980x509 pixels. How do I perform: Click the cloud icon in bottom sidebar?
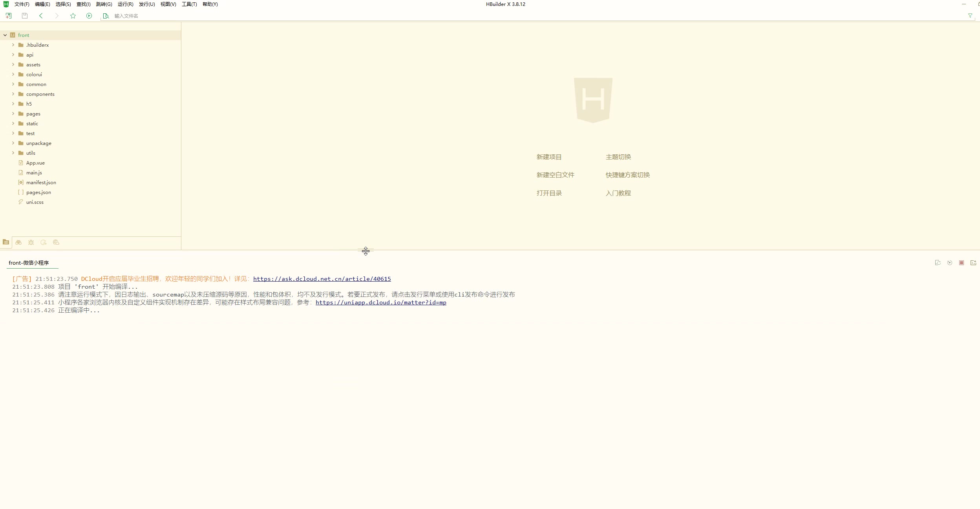(x=56, y=242)
